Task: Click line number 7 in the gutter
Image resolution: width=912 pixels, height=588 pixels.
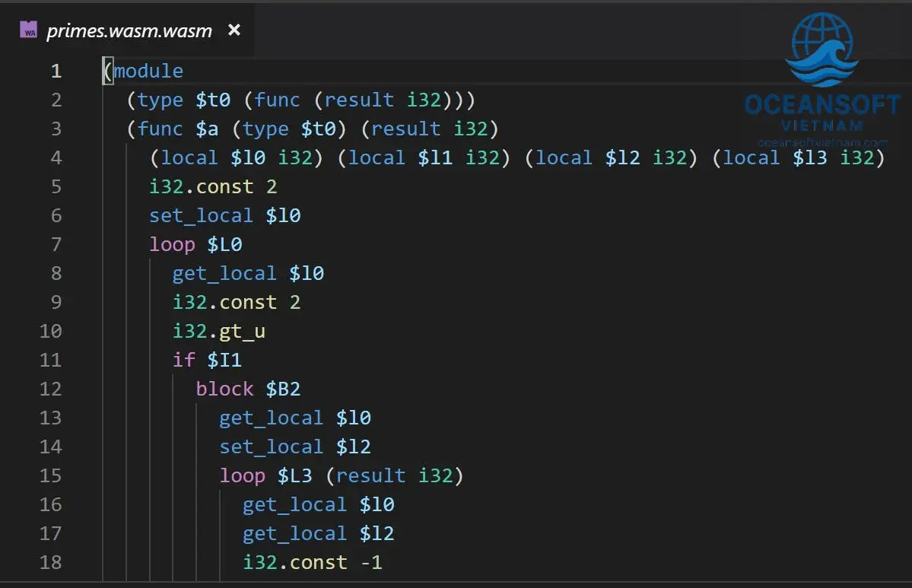Action: pos(56,244)
